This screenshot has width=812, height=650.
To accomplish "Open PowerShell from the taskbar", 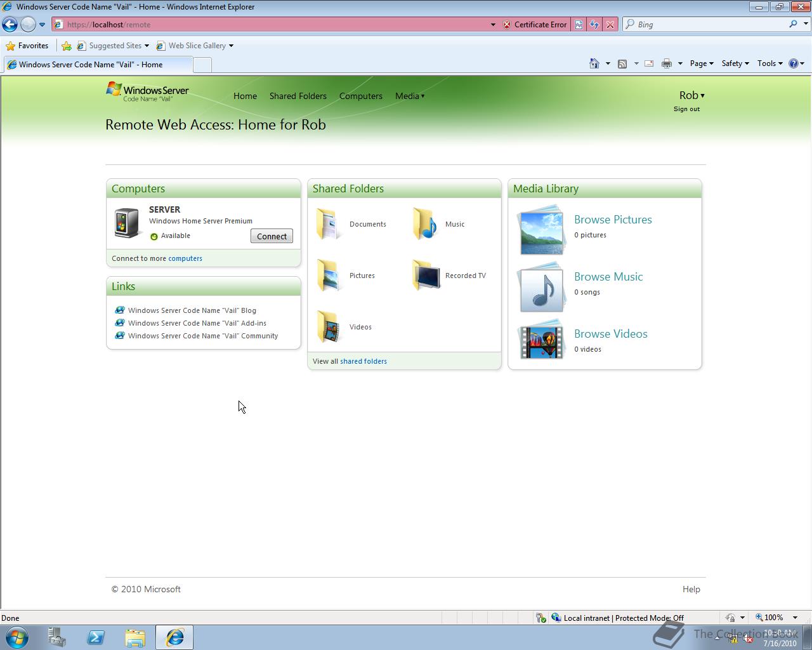I will tap(96, 637).
